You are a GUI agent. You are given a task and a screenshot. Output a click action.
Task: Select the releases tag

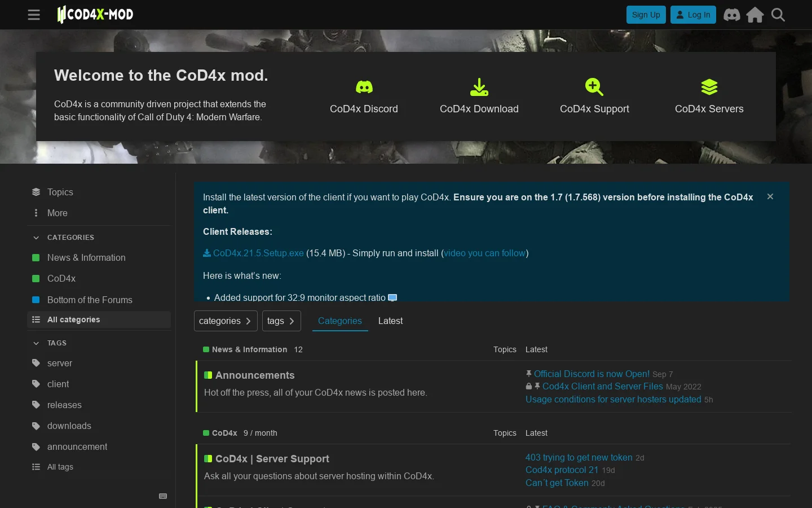coord(99,405)
